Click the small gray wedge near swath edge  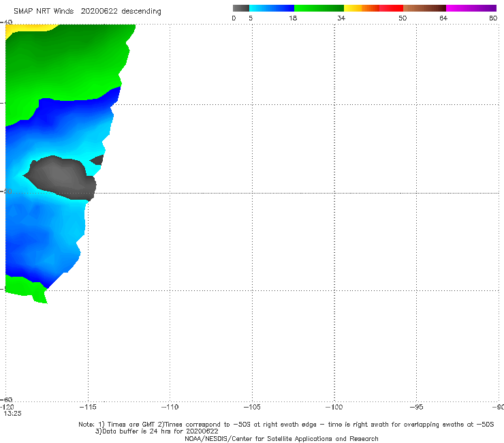coord(97,160)
